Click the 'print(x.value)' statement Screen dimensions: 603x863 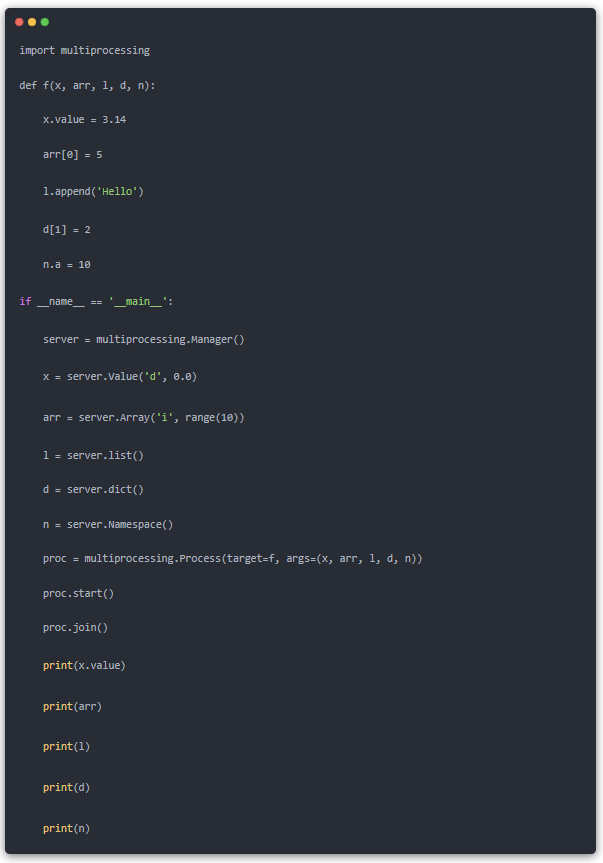click(84, 665)
